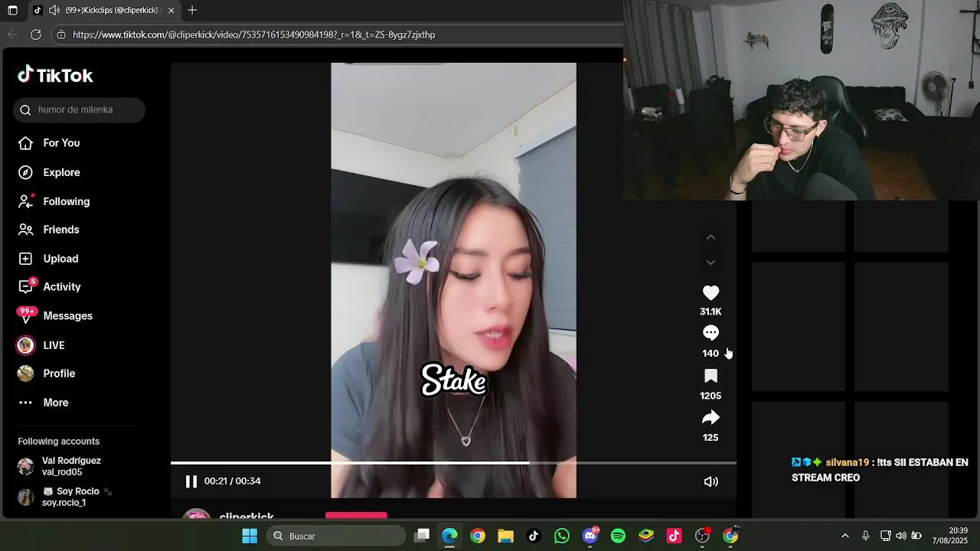Open black TikTok app on taskbar
This screenshot has height=551, width=980.
click(x=534, y=536)
